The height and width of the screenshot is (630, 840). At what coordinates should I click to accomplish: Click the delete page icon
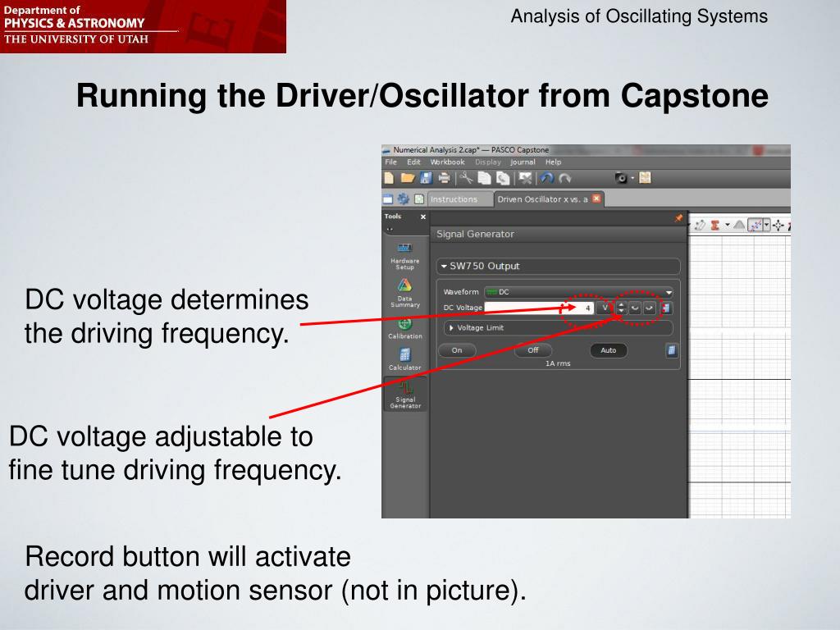tap(526, 178)
